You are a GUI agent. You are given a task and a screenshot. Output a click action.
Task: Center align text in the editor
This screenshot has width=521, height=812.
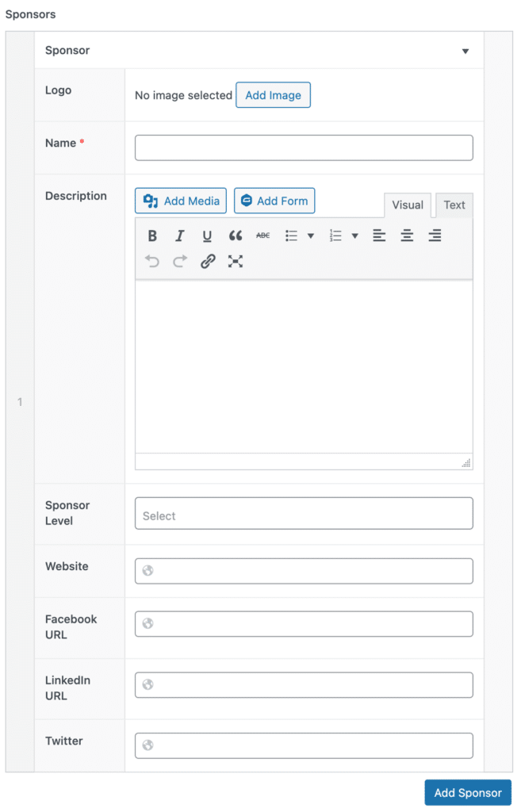(407, 236)
